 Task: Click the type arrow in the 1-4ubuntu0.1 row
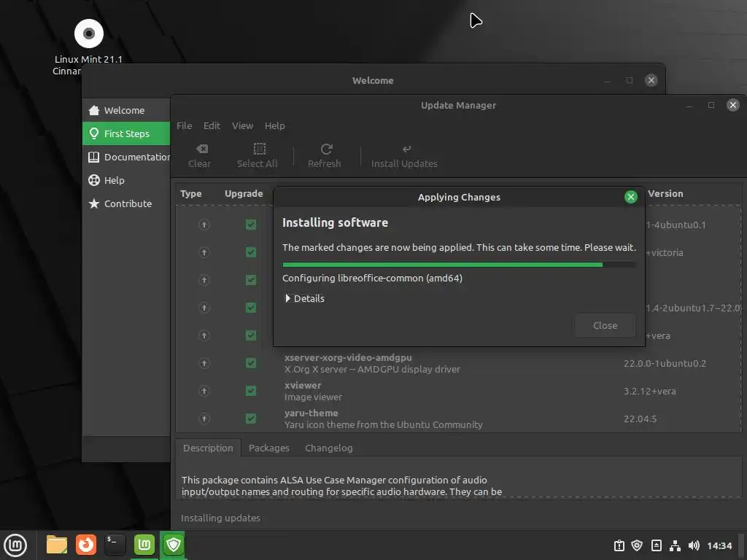(204, 225)
